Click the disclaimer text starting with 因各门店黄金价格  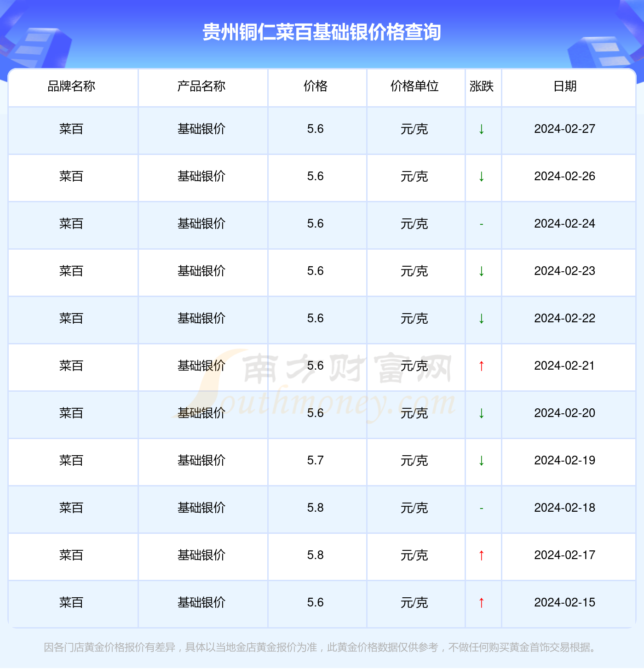tap(321, 648)
